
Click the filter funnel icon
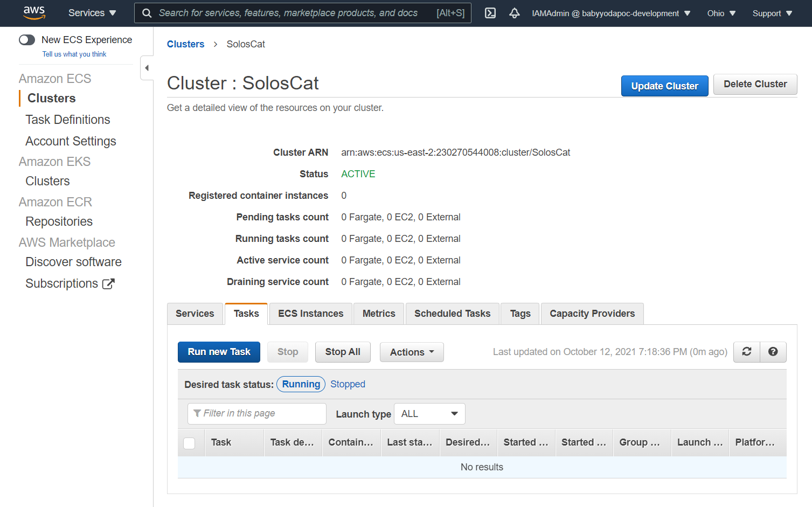point(197,413)
